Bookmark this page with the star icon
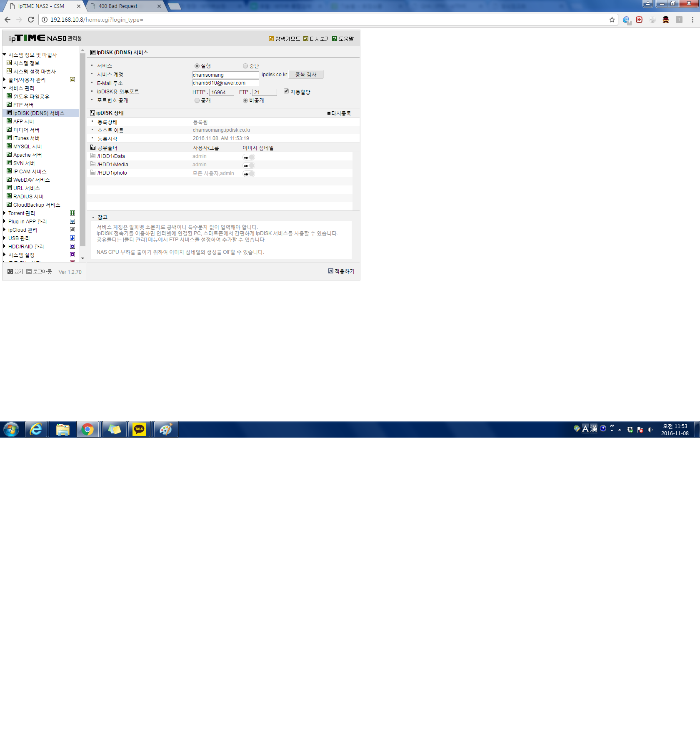700x731 pixels. click(612, 20)
